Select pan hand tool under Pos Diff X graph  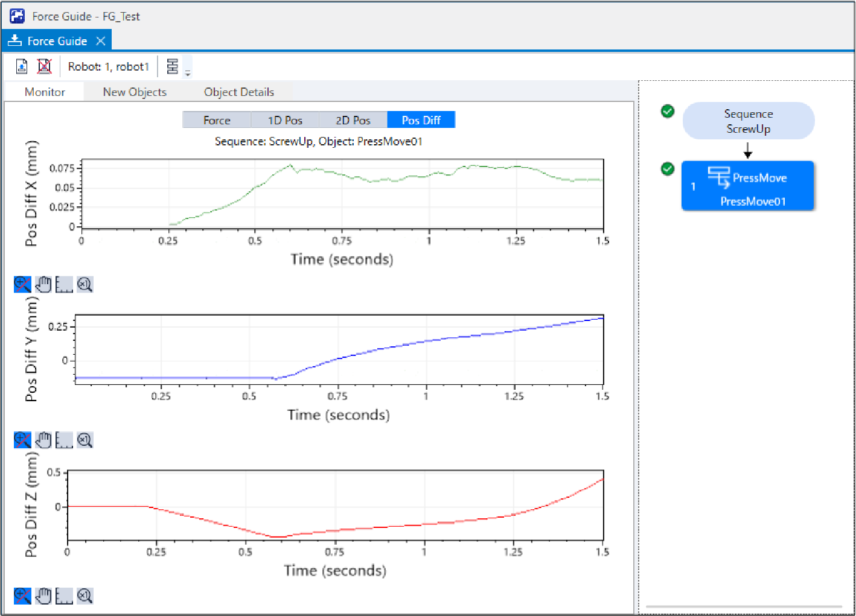pos(43,284)
